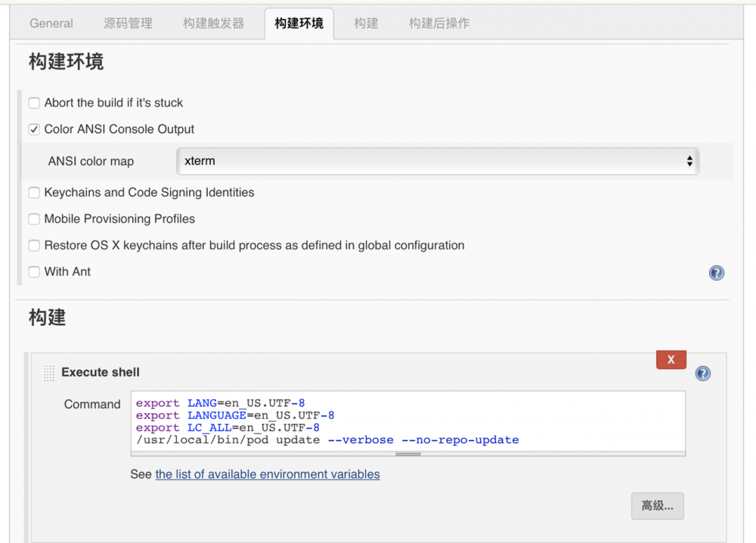The image size is (756, 543).
Task: Switch to the 构建触发器 tab
Action: (x=212, y=23)
